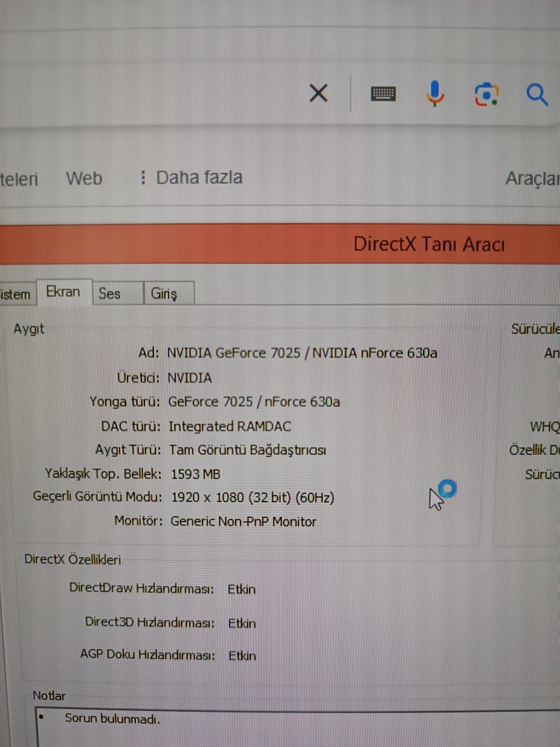
Task: Click the DirectX Özellikleri group label
Action: point(73,560)
